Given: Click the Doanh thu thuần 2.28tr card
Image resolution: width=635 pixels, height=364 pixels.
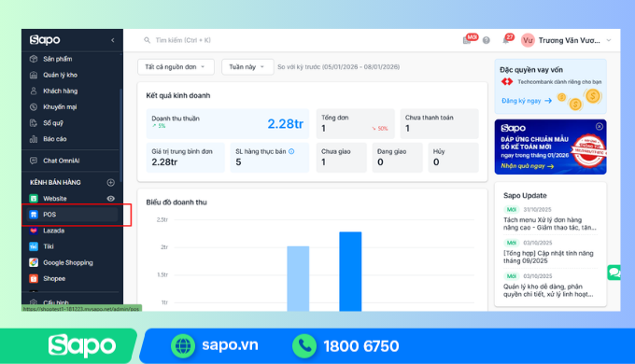Looking at the screenshot, I should (228, 123).
